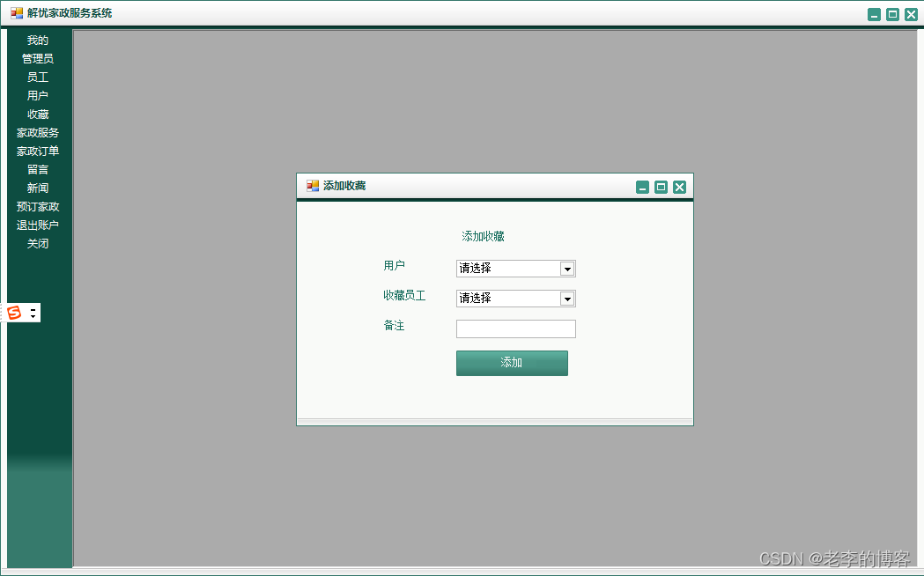
Task: Open the 新闻 sidebar menu item
Action: pyautogui.click(x=38, y=188)
